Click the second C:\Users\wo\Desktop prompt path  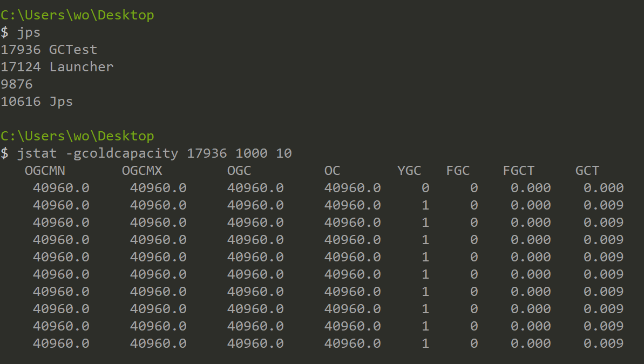pyautogui.click(x=77, y=136)
